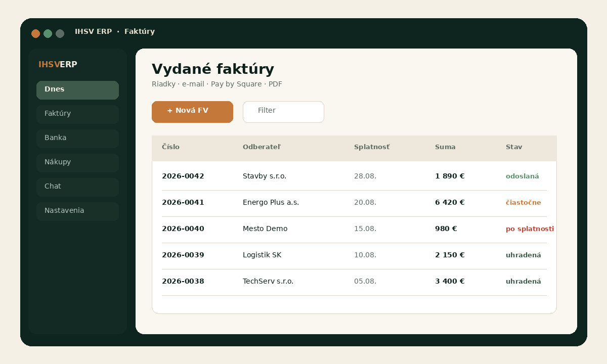Click the 3 400 € amount
Image resolution: width=607 pixels, height=364 pixels.
point(450,282)
